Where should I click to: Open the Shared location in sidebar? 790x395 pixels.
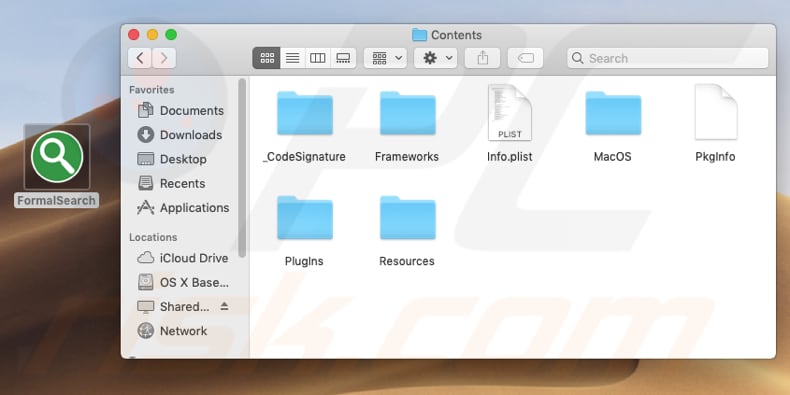tap(174, 306)
